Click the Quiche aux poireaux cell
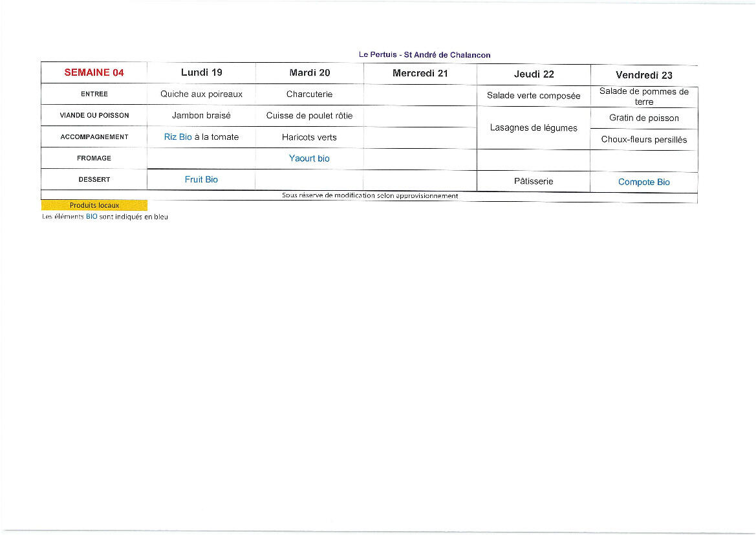Viewport: 756px width, 535px height. (x=201, y=94)
